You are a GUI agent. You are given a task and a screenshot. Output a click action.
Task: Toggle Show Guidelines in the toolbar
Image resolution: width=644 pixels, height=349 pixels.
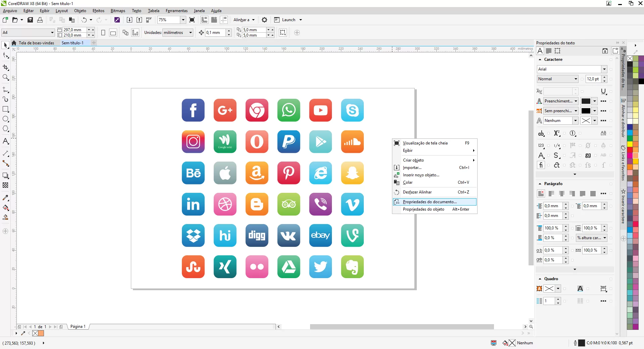click(x=224, y=20)
